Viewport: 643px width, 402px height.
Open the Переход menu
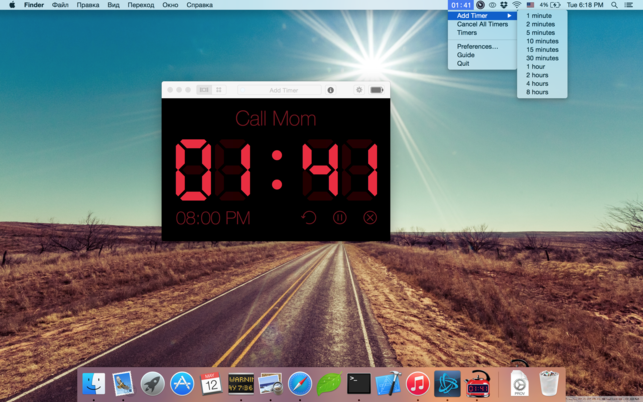[141, 5]
